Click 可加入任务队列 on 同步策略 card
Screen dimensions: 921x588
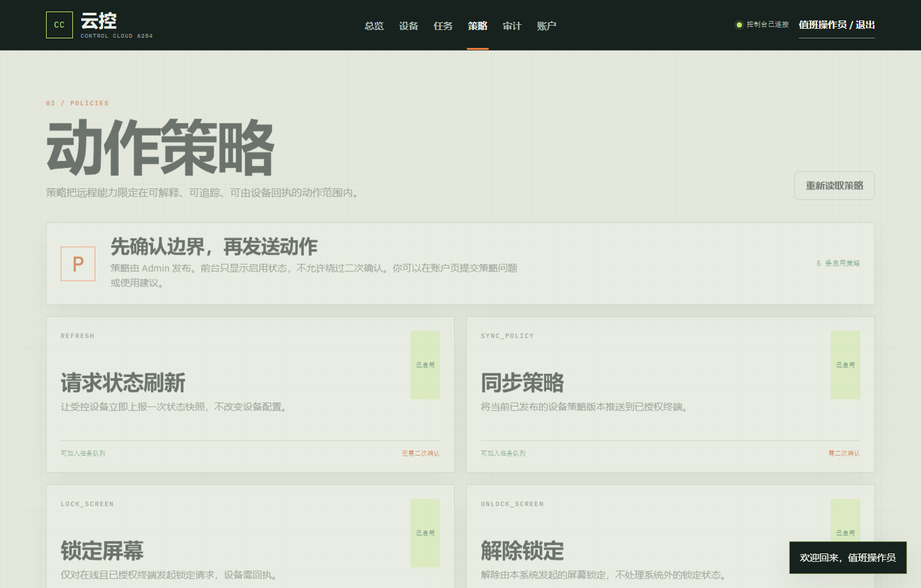click(503, 453)
